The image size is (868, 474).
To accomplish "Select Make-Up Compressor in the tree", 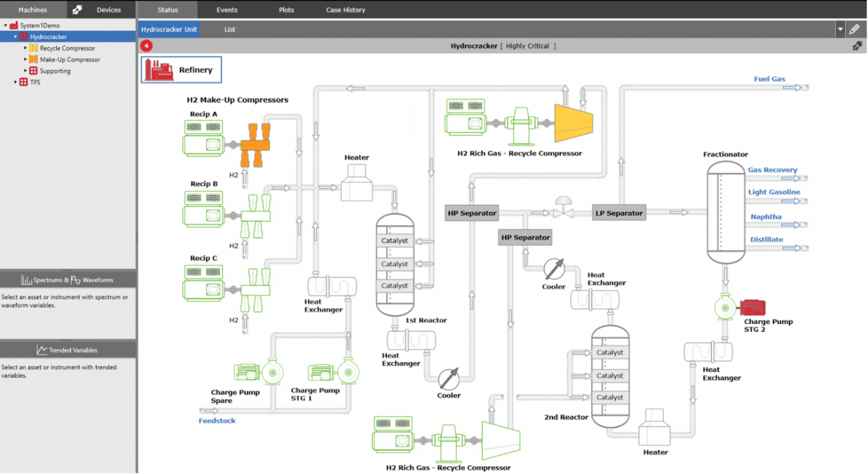I will pyautogui.click(x=70, y=60).
